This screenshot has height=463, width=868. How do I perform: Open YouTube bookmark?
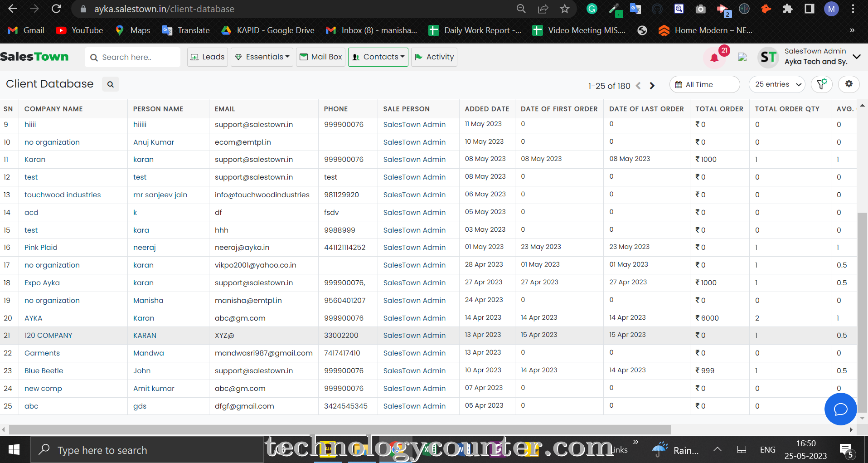click(x=80, y=30)
